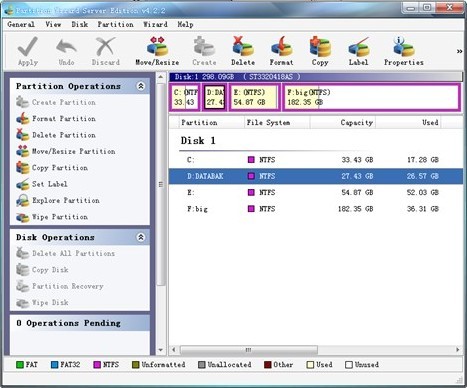Click the horizontal scrollbar thumb
This screenshot has height=388, width=467.
click(x=249, y=350)
